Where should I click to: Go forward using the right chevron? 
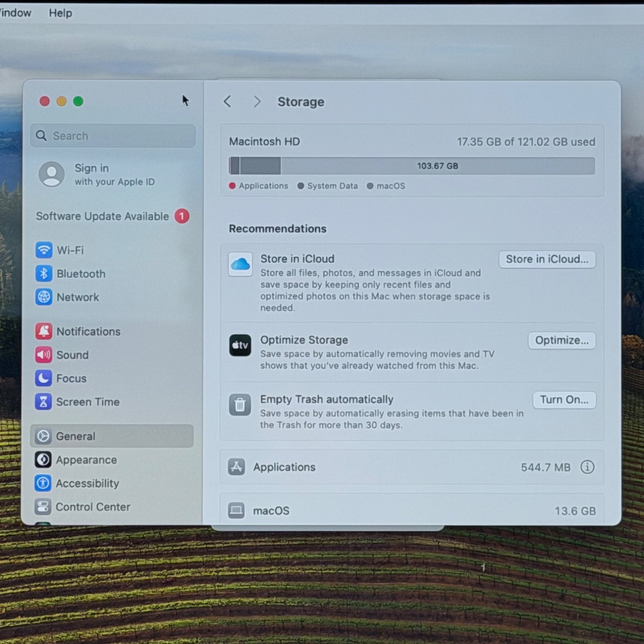pos(257,102)
